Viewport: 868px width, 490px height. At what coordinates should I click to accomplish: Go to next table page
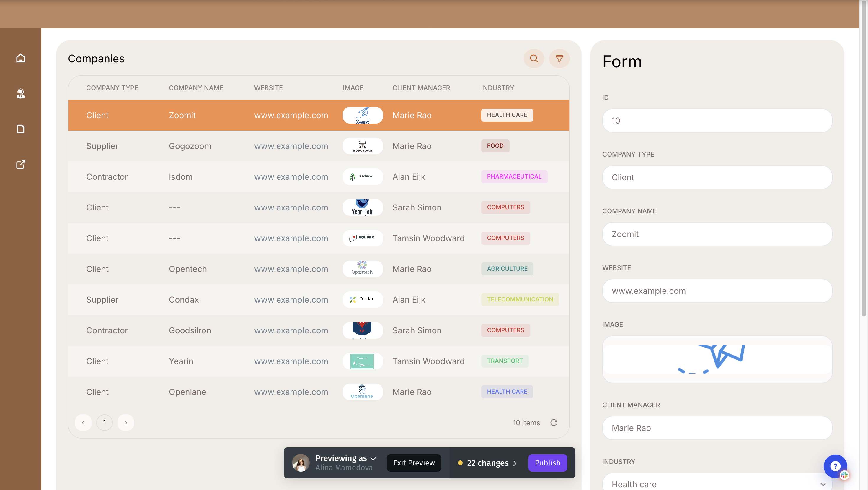coord(126,423)
